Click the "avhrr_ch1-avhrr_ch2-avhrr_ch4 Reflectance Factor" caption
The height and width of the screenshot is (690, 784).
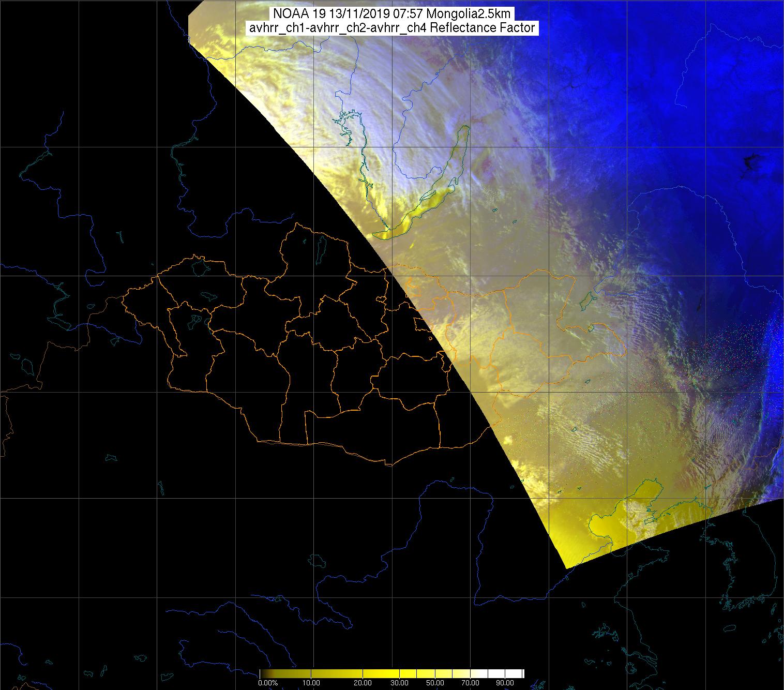tap(392, 28)
